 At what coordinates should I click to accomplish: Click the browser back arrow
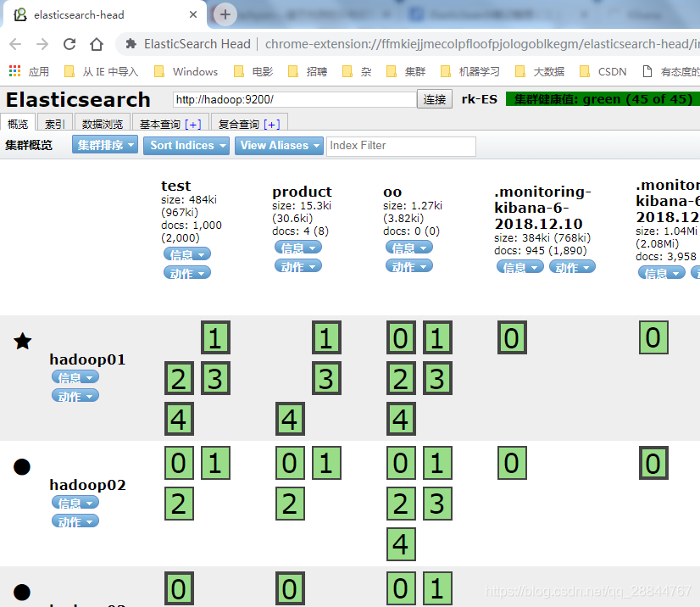(x=15, y=44)
